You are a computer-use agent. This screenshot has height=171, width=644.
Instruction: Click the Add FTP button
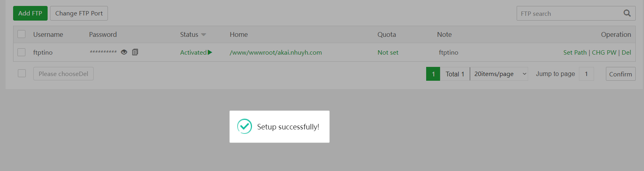30,13
